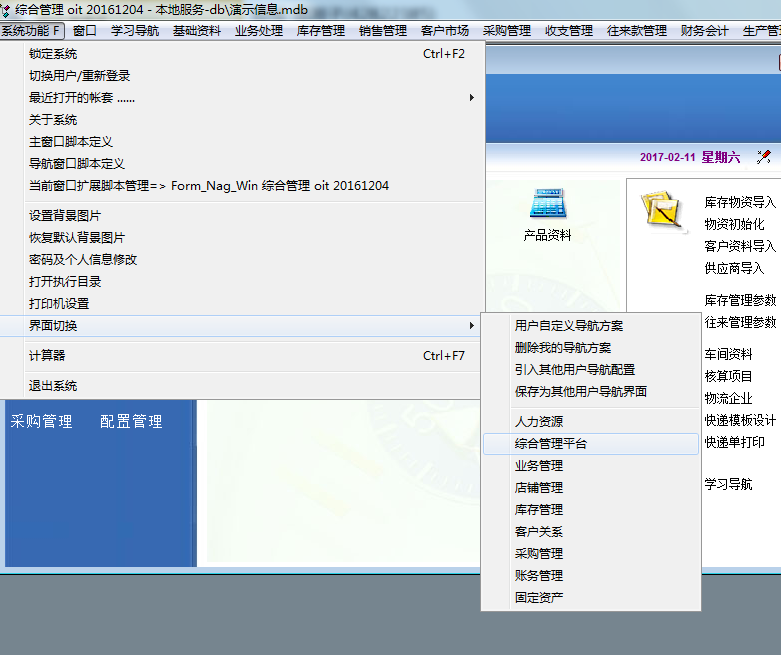Select 固定资产 from the interface list
This screenshot has width=781, height=655.
539,598
